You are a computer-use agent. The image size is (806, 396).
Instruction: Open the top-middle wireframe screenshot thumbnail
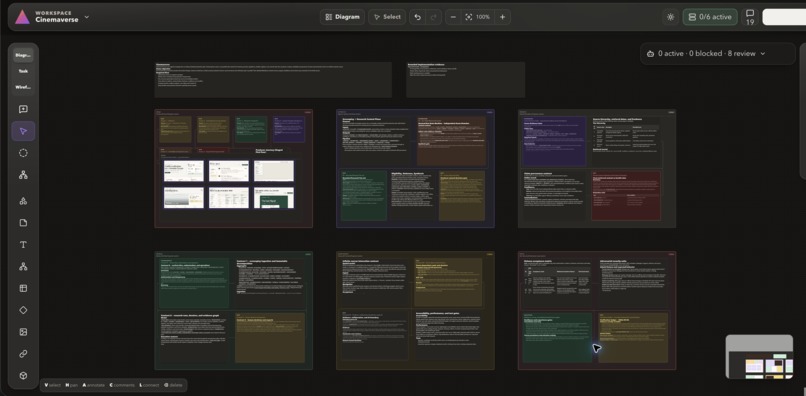229,171
